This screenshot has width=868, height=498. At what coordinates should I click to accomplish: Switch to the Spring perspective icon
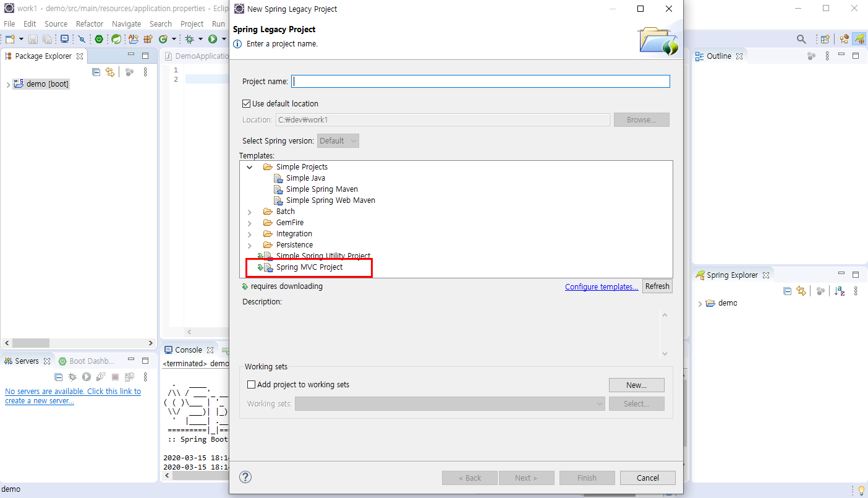859,39
